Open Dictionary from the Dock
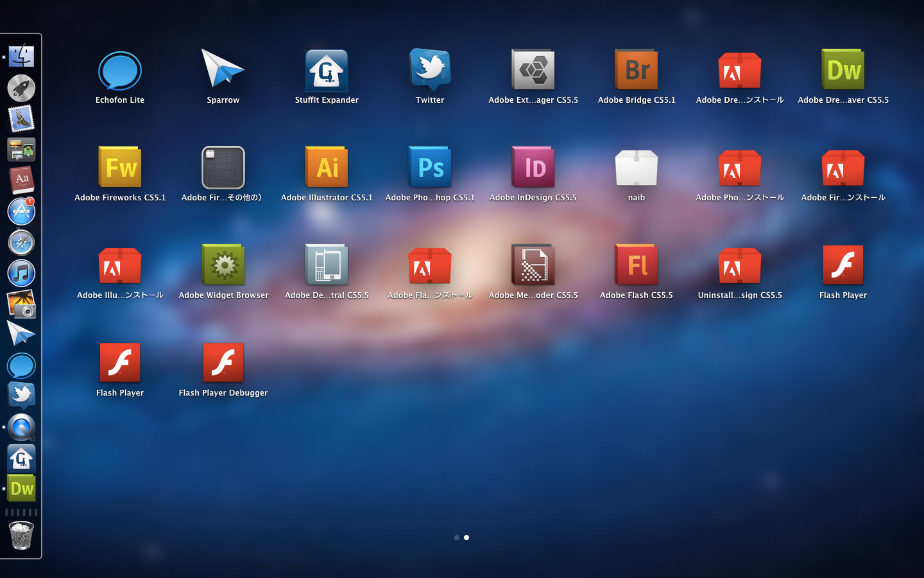This screenshot has height=578, width=924. coord(21,180)
